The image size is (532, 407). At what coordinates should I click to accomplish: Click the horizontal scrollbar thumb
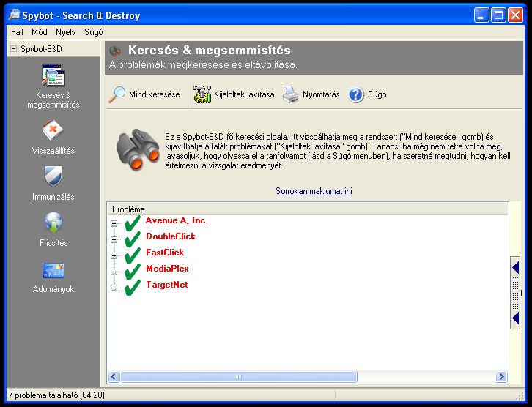pyautogui.click(x=239, y=376)
